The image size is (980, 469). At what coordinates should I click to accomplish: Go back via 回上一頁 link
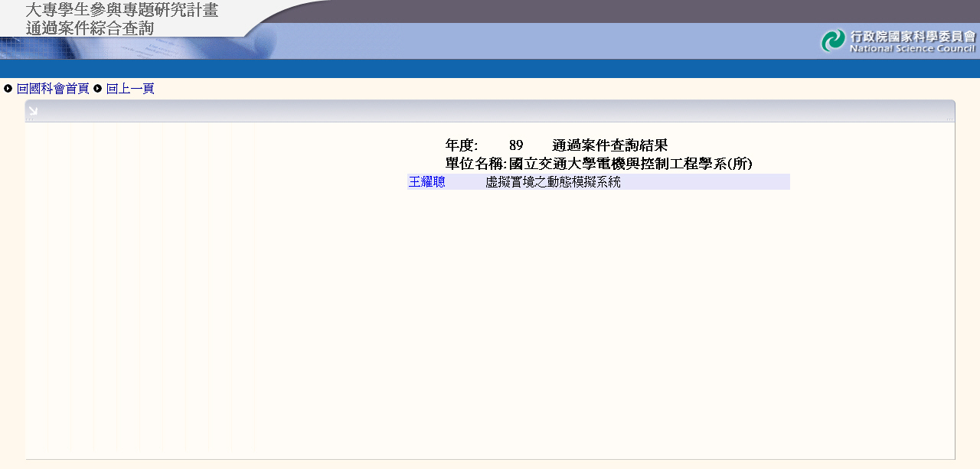coord(130,89)
